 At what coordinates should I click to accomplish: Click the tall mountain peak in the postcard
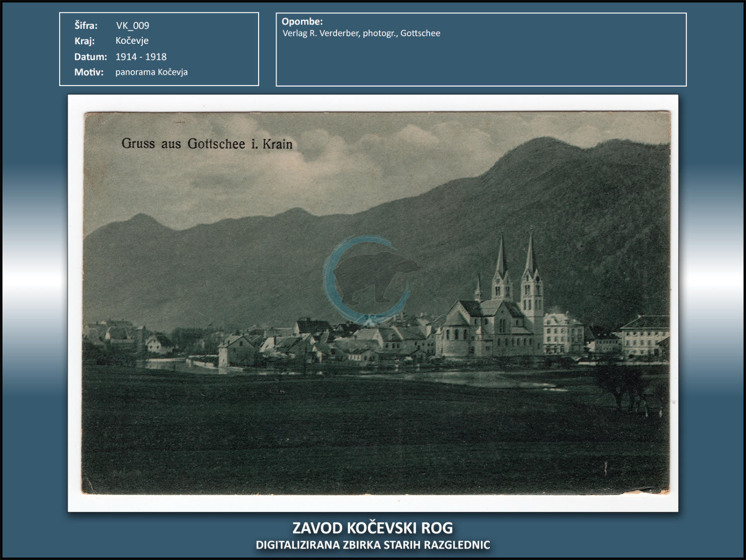[542, 149]
